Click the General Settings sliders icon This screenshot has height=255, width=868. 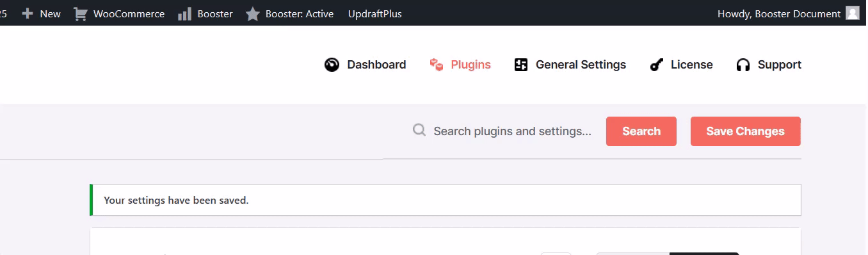coord(521,65)
